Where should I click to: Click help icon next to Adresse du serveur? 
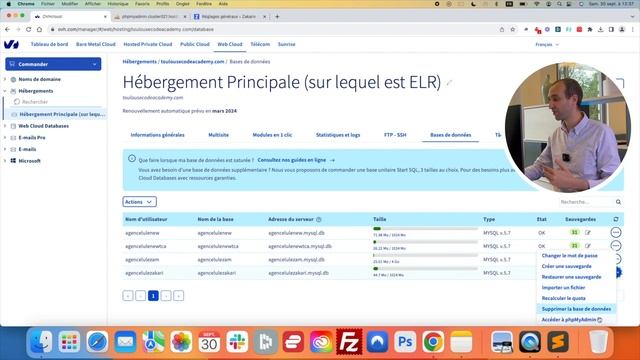(319, 220)
